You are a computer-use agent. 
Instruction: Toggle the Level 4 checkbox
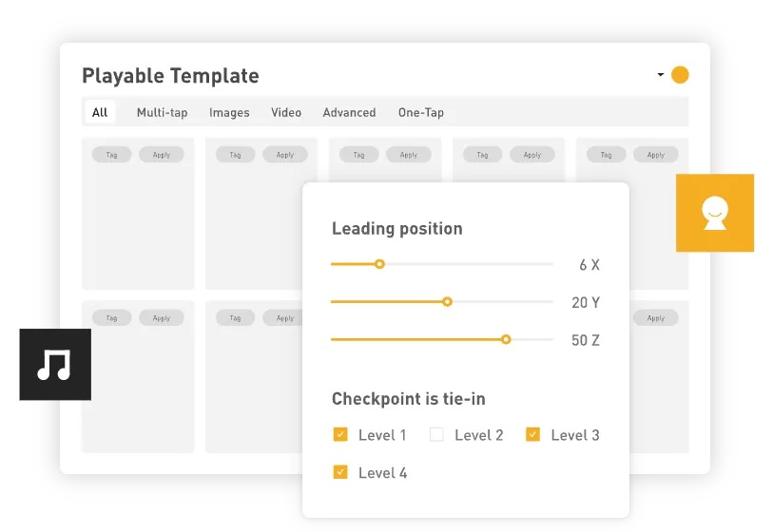click(340, 472)
